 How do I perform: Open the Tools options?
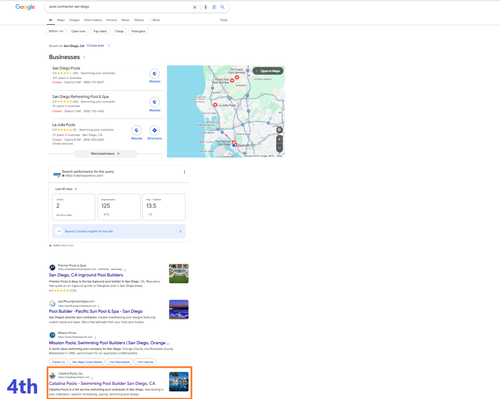click(224, 20)
